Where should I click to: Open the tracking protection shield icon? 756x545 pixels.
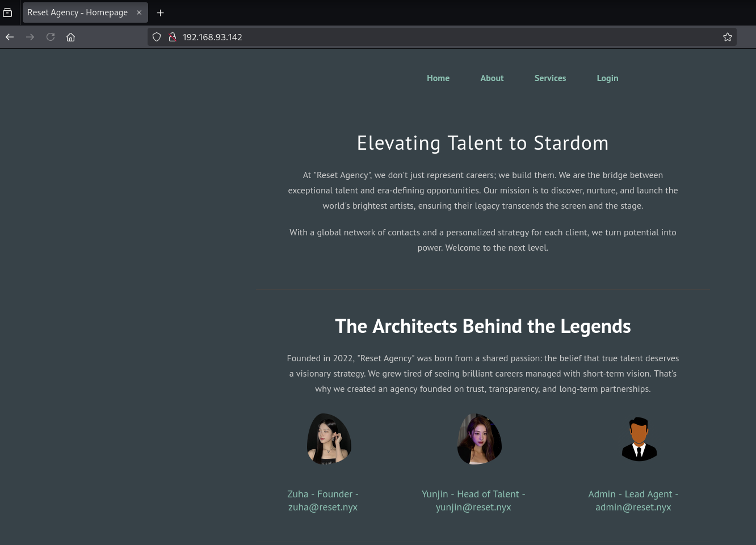[157, 37]
